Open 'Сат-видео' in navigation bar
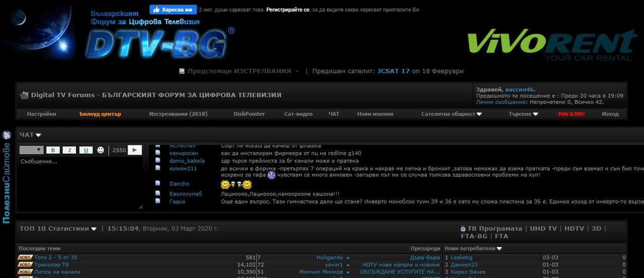The height and width of the screenshot is (278, 644). point(298,114)
